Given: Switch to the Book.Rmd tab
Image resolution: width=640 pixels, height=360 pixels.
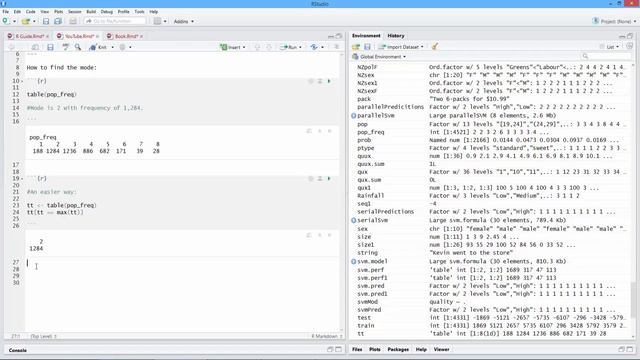Looking at the screenshot, I should pyautogui.click(x=124, y=36).
